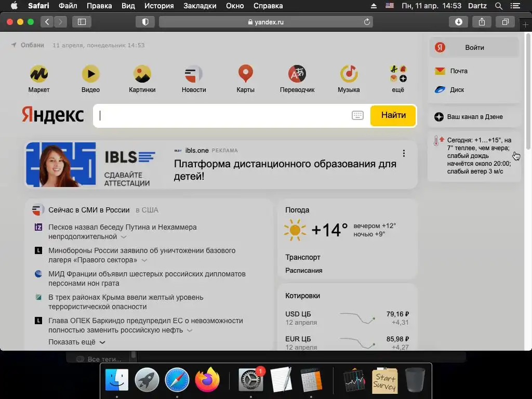Open Музыка music service icon
This screenshot has height=399, width=532.
tap(349, 74)
